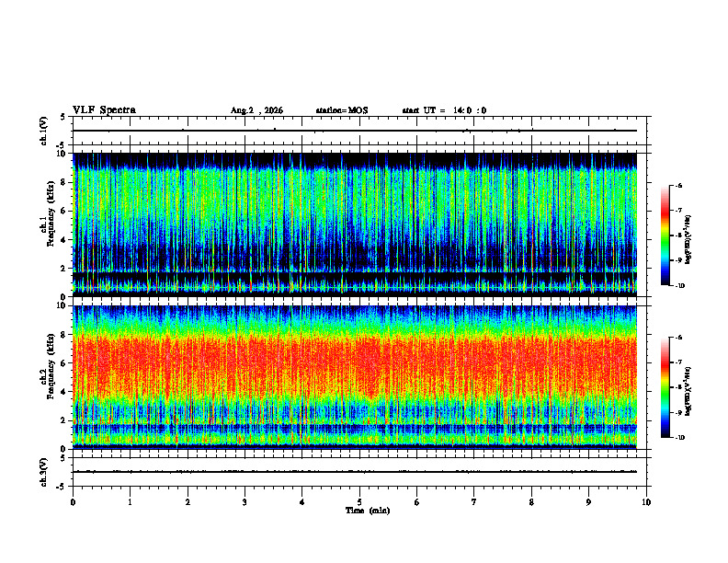Click the "-9" label on ch.2 color scale
This screenshot has width=728, height=563.
[678, 412]
